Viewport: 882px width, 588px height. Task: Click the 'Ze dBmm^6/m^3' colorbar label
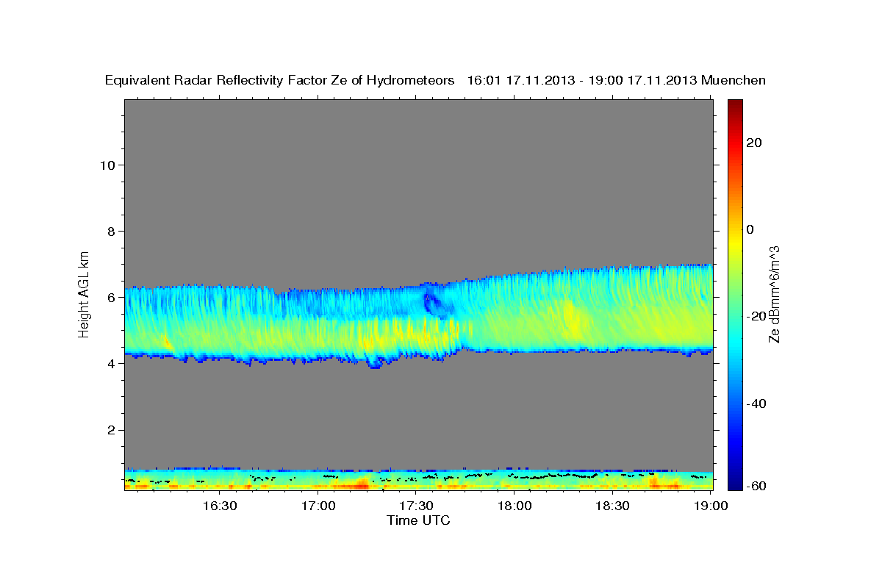tap(774, 294)
